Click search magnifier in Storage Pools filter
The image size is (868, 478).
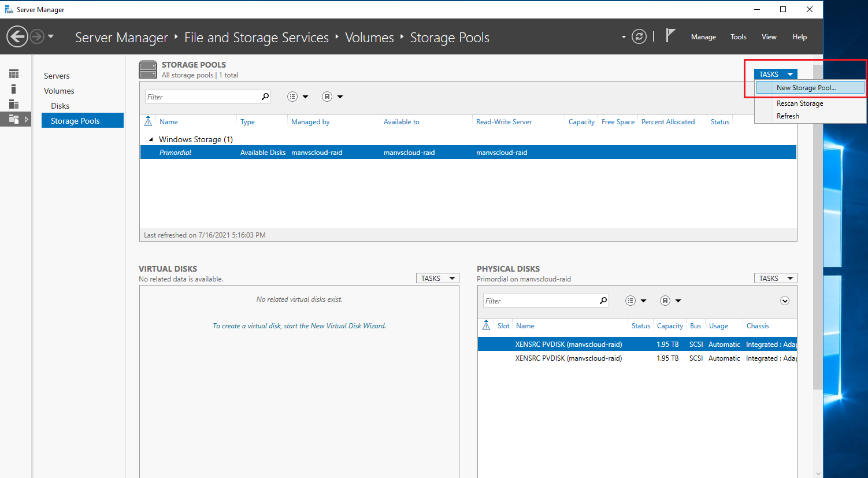[x=265, y=97]
